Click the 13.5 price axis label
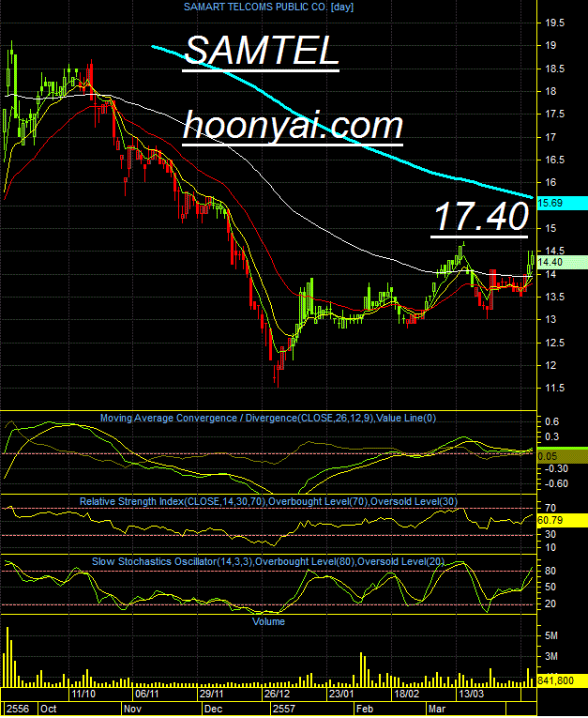This screenshot has width=588, height=718. (554, 297)
